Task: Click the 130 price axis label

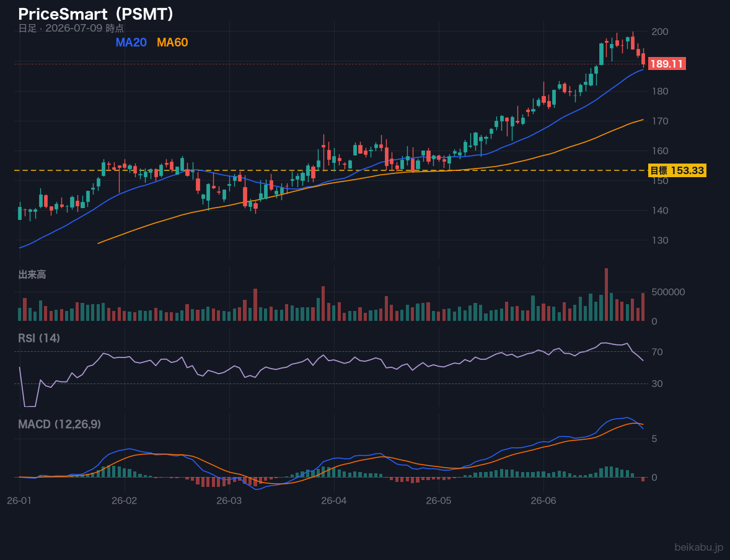Action: (660, 240)
